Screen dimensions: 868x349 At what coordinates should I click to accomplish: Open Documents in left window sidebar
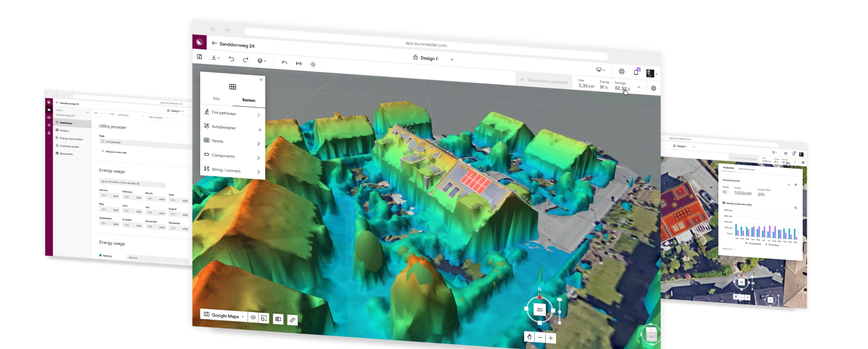click(64, 154)
